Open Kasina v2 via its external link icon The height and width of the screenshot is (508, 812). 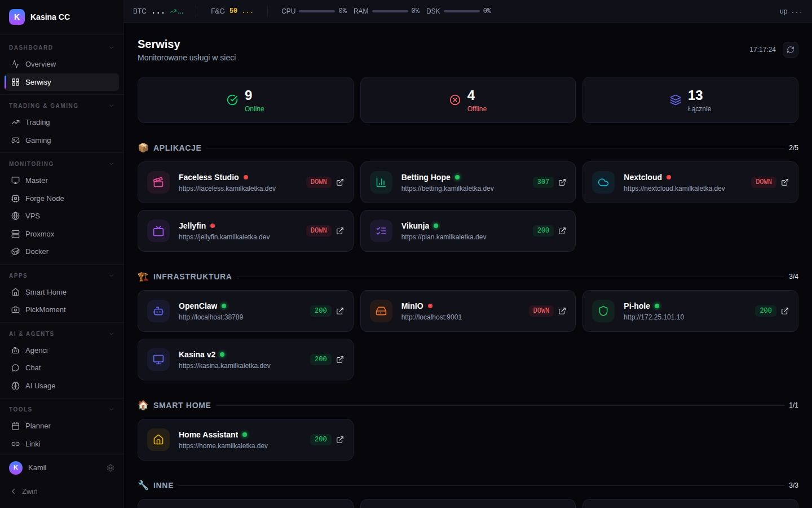click(x=339, y=359)
